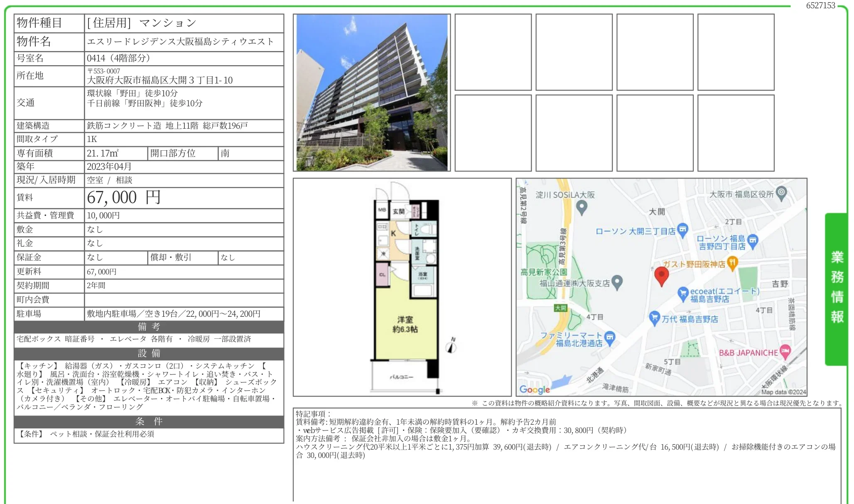
Task: Click the red location pin on the map
Action: [661, 276]
